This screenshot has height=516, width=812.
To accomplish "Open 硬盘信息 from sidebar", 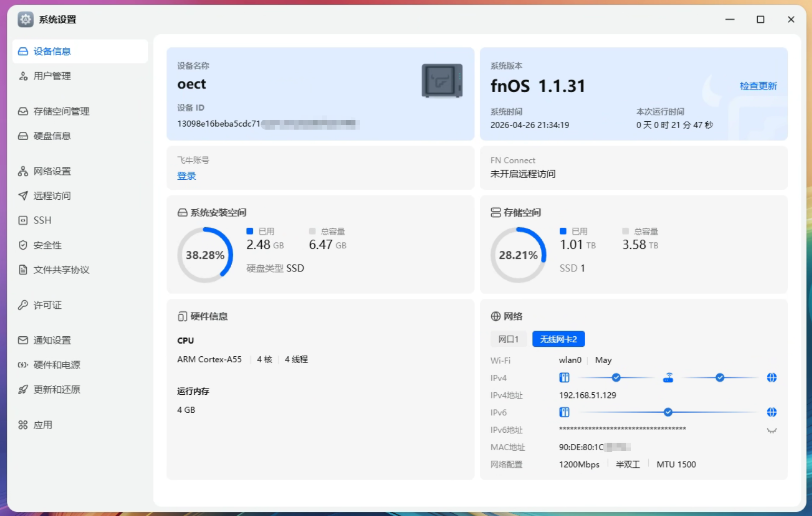I will point(52,136).
